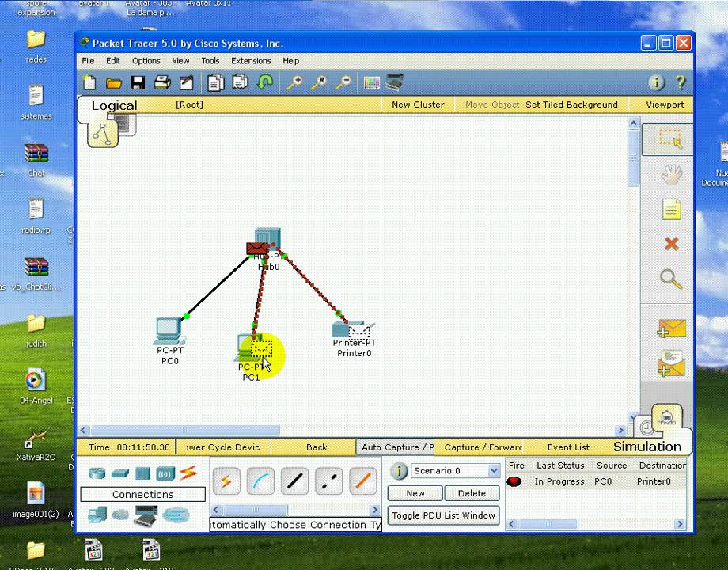Open the Help menu

pos(290,61)
